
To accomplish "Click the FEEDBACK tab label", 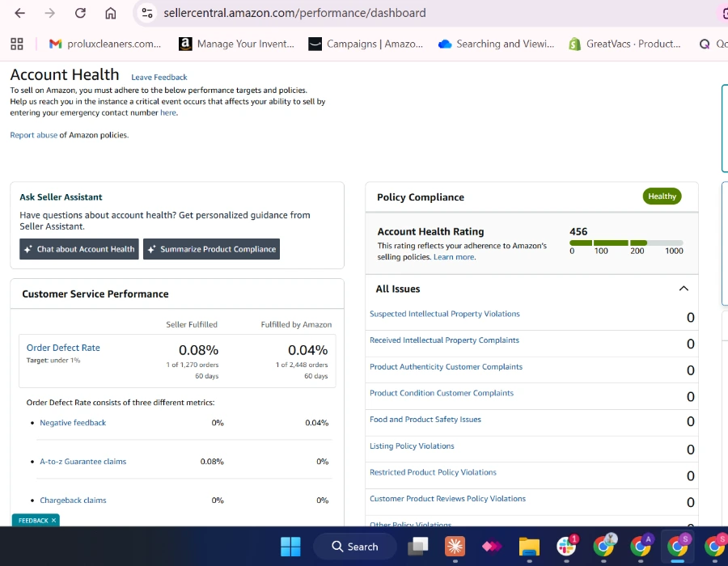I will 33,521.
